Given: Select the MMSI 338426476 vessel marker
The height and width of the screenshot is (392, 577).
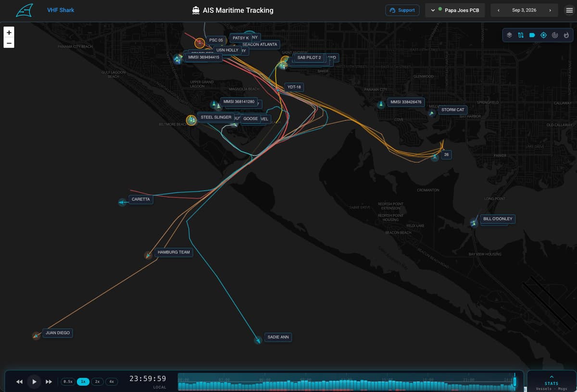Looking at the screenshot, I should pos(381,104).
